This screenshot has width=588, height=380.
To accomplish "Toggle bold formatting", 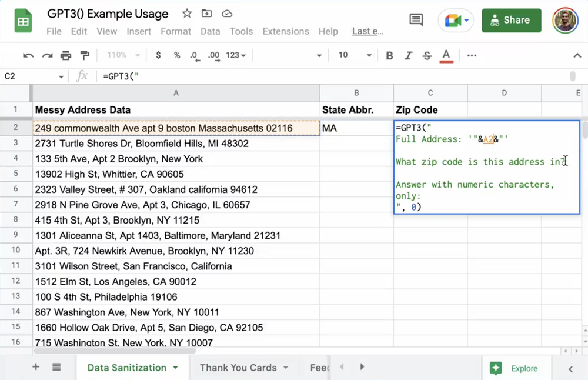I will 389,55.
